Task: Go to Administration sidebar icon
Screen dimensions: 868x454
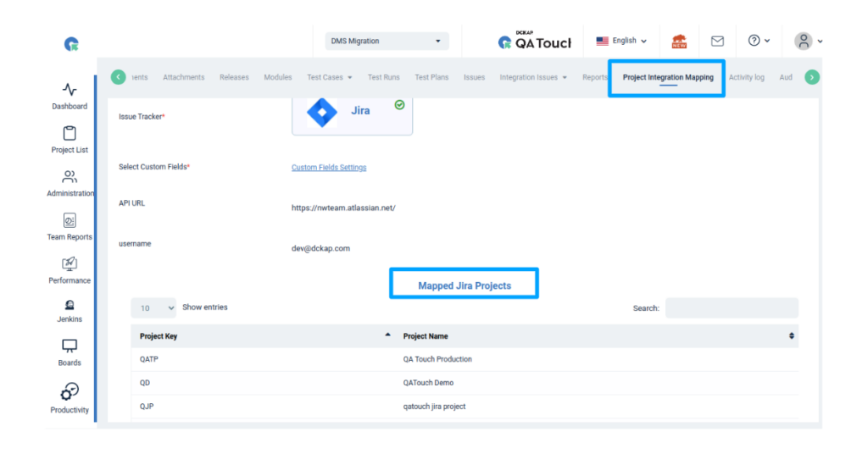Action: coord(70,178)
